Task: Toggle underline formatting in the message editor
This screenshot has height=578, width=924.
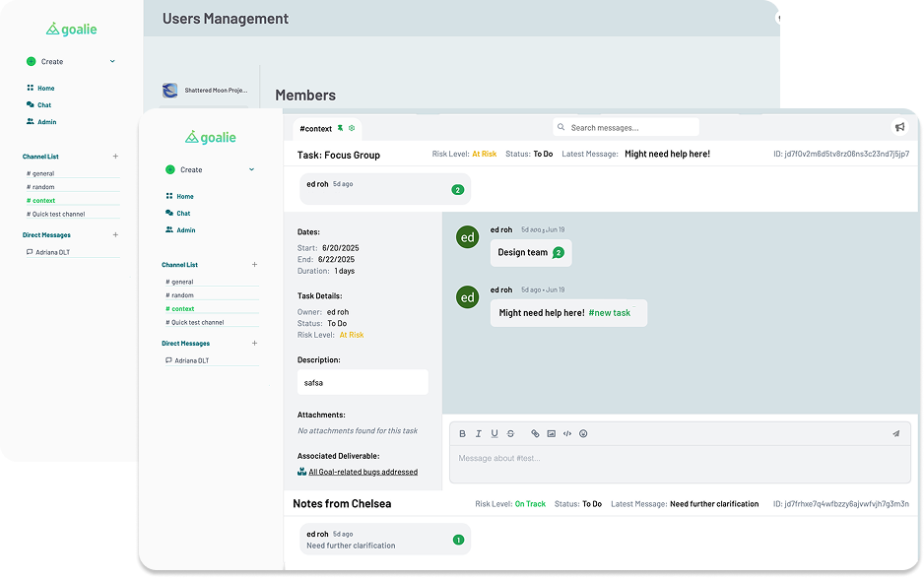Action: coord(495,433)
